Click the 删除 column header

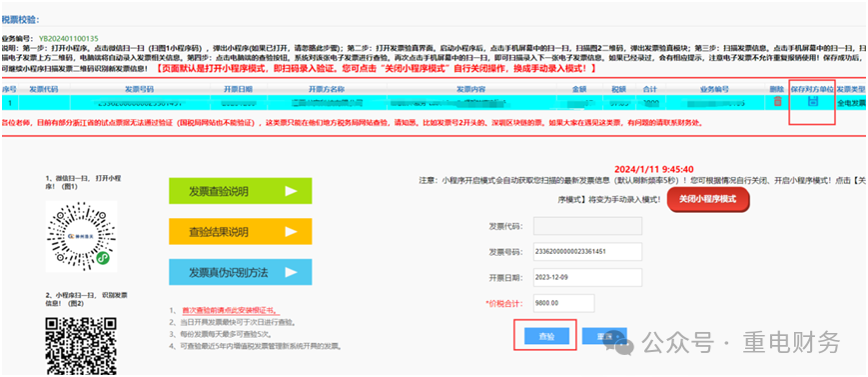pyautogui.click(x=777, y=89)
